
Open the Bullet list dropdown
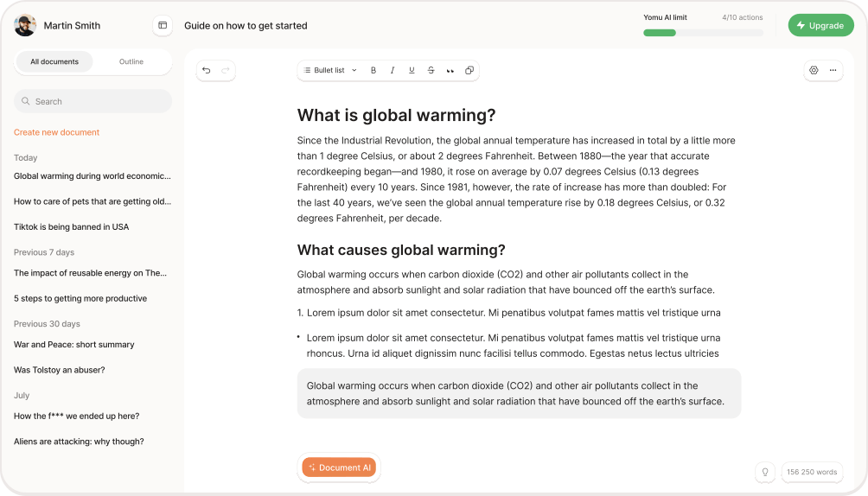[330, 70]
